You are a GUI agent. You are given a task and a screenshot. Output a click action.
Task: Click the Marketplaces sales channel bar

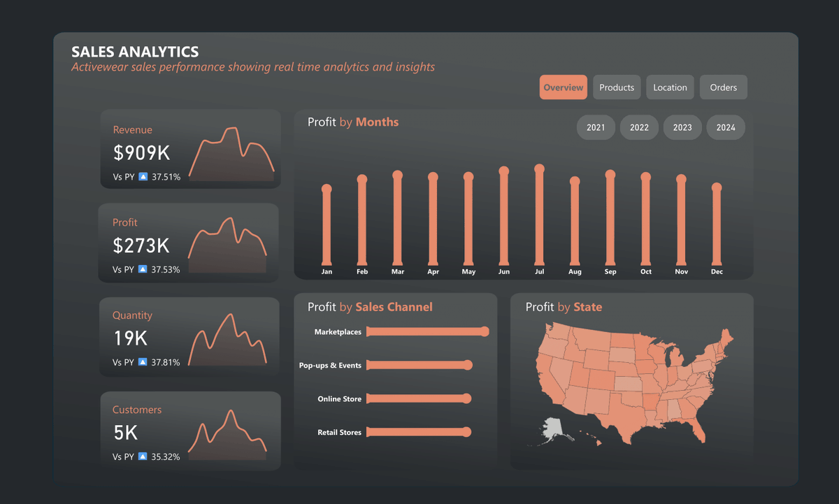point(427,331)
